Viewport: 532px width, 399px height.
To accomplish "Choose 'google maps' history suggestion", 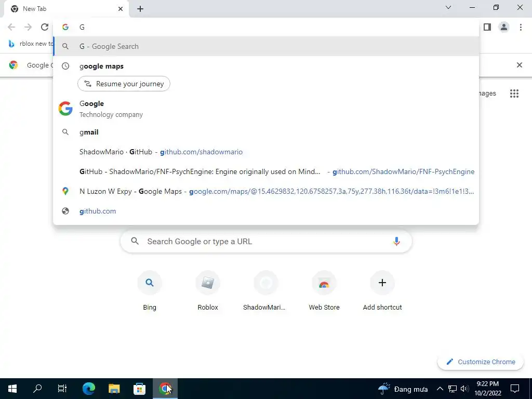I will click(x=266, y=66).
